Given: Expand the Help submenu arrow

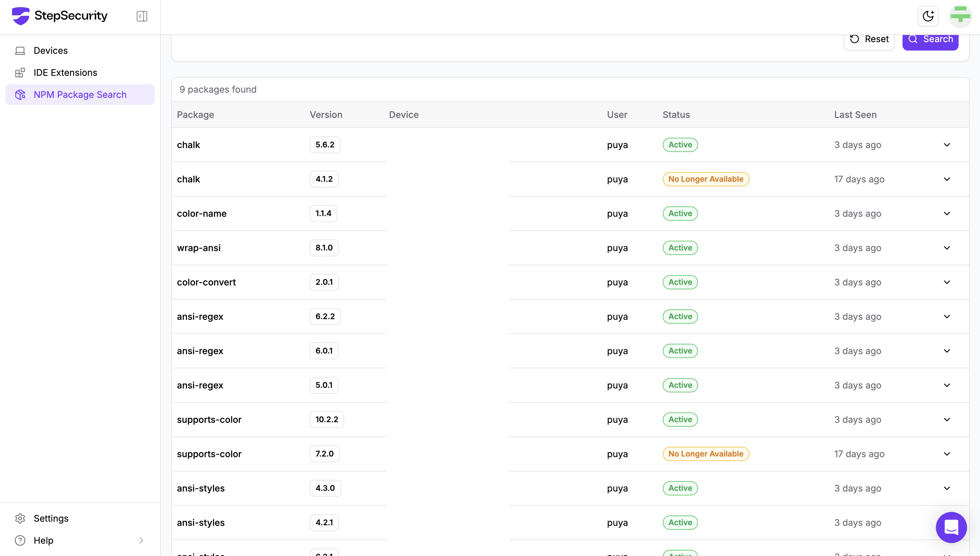Looking at the screenshot, I should 141,540.
